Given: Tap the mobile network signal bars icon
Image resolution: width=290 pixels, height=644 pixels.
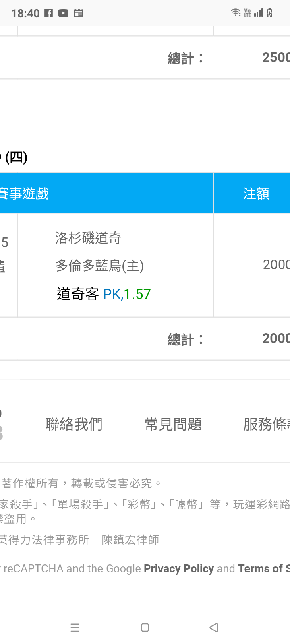Looking at the screenshot, I should 259,13.
